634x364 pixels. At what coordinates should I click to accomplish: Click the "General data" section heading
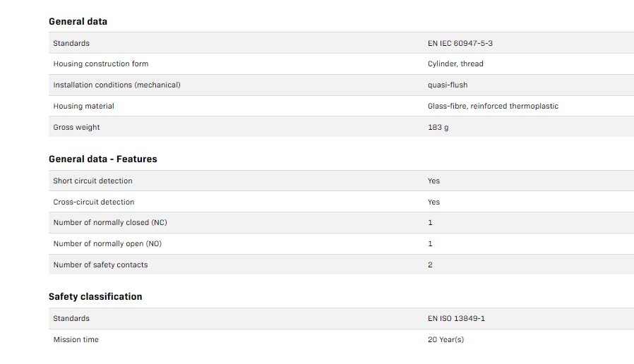(78, 21)
